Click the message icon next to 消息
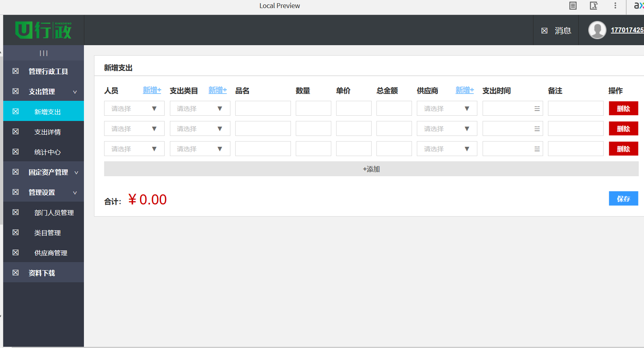Screen dimensions: 644x348 point(544,31)
